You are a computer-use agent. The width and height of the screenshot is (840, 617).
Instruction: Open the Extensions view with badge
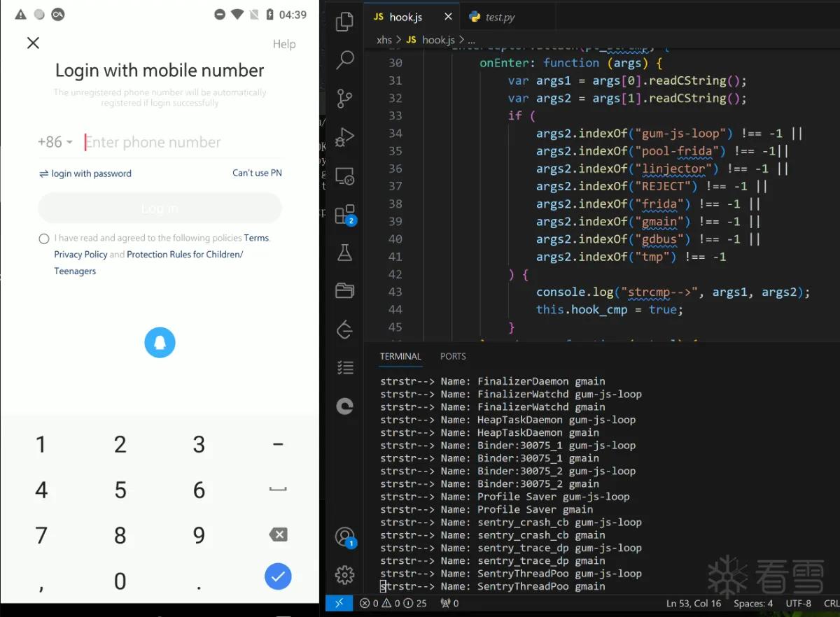[x=345, y=214]
